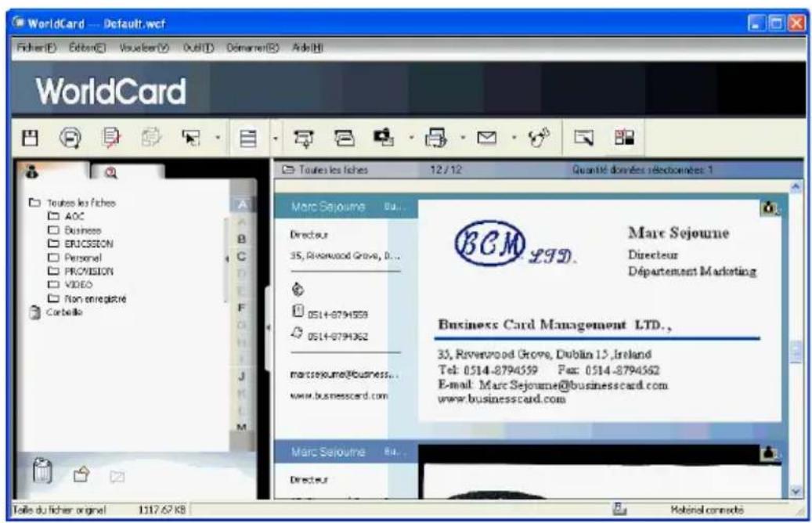
Task: Click the list view mode icon
Action: click(x=248, y=139)
